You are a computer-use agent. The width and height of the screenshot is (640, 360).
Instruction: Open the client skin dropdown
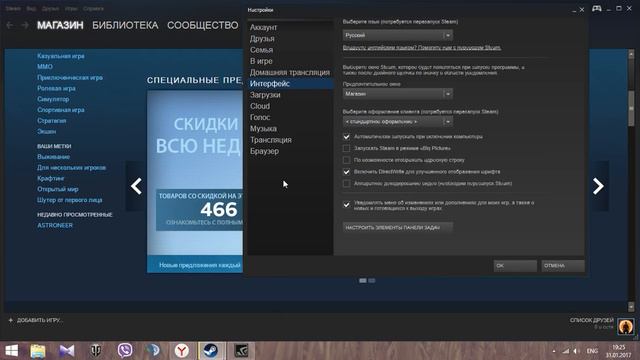pyautogui.click(x=398, y=122)
